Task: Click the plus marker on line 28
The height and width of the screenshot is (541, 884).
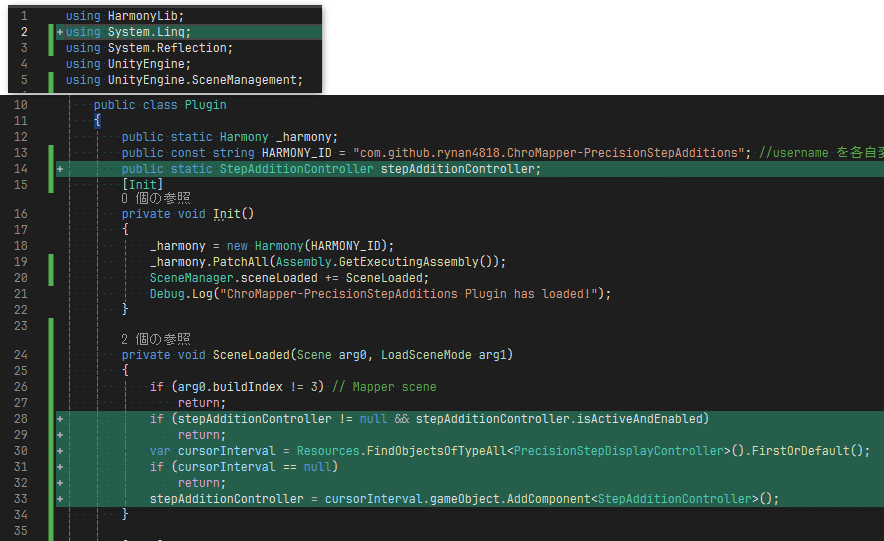Action: (x=60, y=419)
